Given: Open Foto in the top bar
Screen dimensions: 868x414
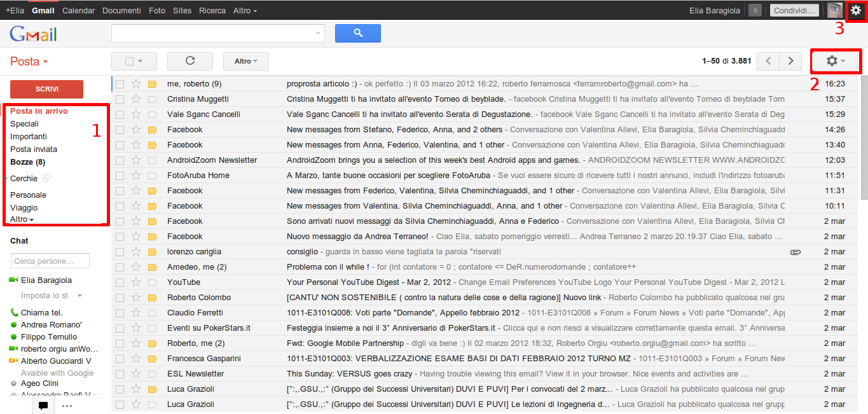Looking at the screenshot, I should [x=157, y=11].
